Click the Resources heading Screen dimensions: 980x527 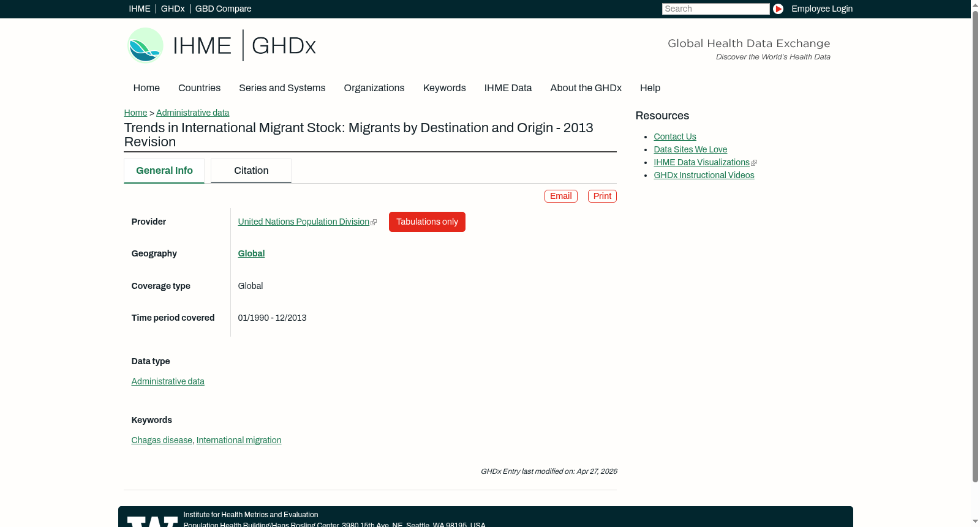(662, 116)
